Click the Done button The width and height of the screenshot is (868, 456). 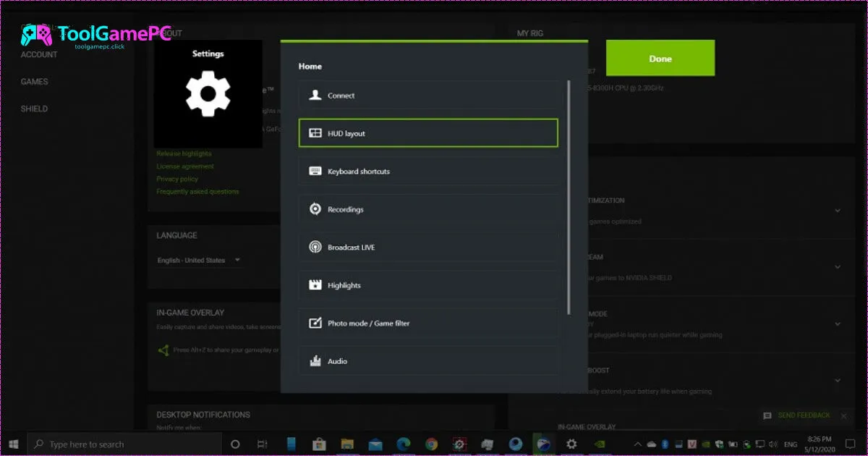[x=660, y=58]
